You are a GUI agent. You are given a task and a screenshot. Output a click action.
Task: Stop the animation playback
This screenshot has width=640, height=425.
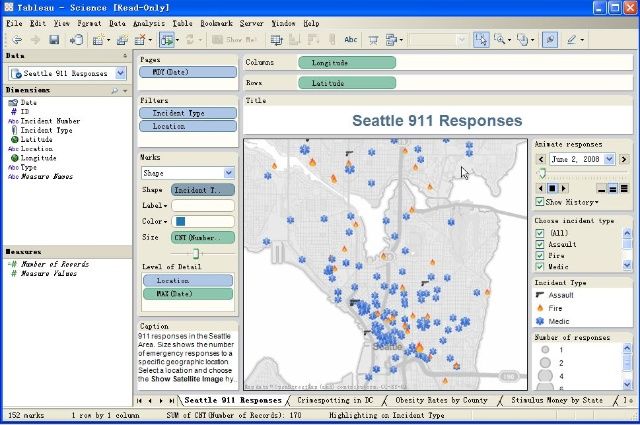coord(552,188)
